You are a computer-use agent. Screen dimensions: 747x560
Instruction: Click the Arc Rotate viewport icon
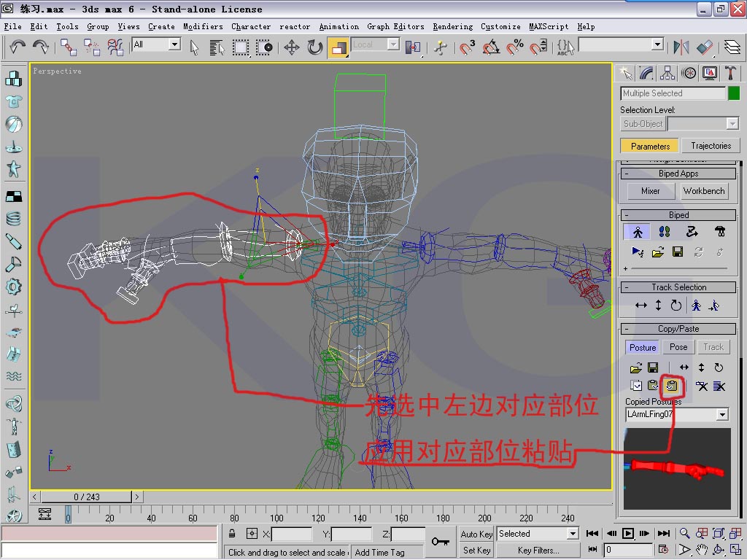pos(719,550)
